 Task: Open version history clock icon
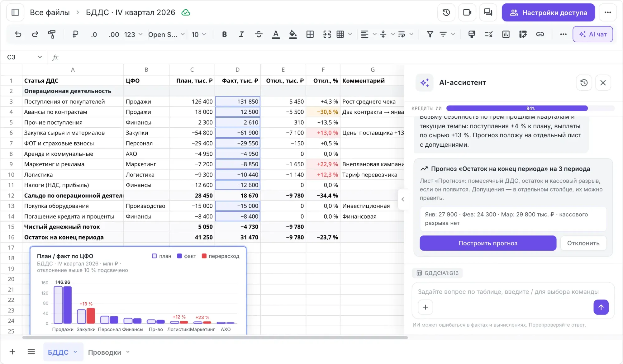[x=446, y=12]
